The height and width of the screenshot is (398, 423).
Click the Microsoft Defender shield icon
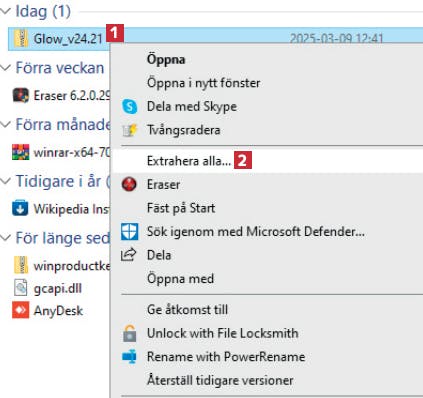pyautogui.click(x=129, y=232)
